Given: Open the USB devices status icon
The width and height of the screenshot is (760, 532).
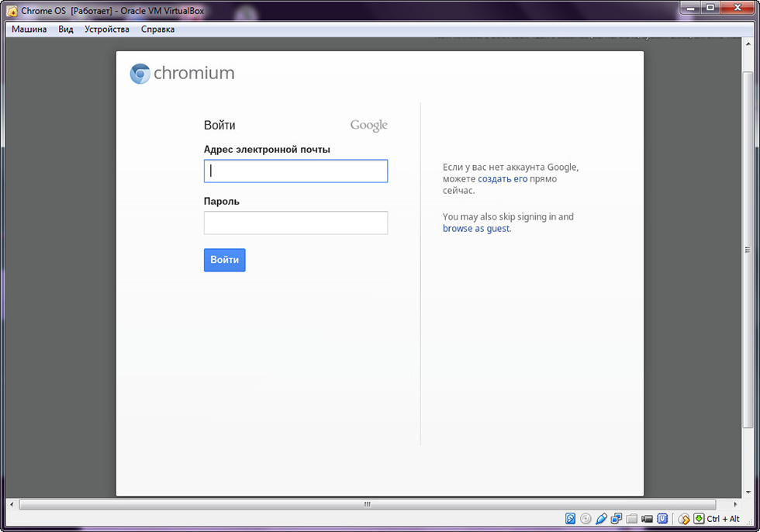Looking at the screenshot, I should pos(601,519).
